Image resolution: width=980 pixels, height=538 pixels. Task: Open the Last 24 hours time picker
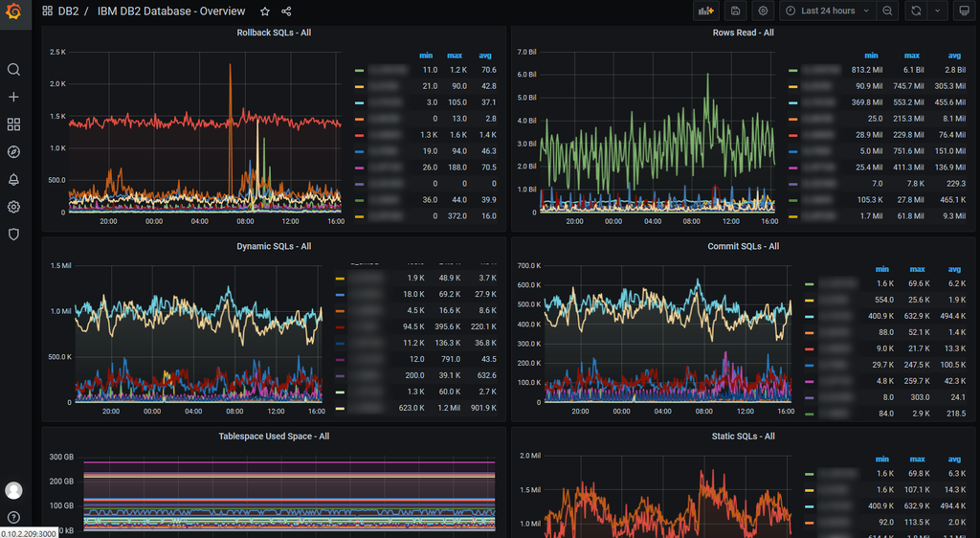[828, 11]
